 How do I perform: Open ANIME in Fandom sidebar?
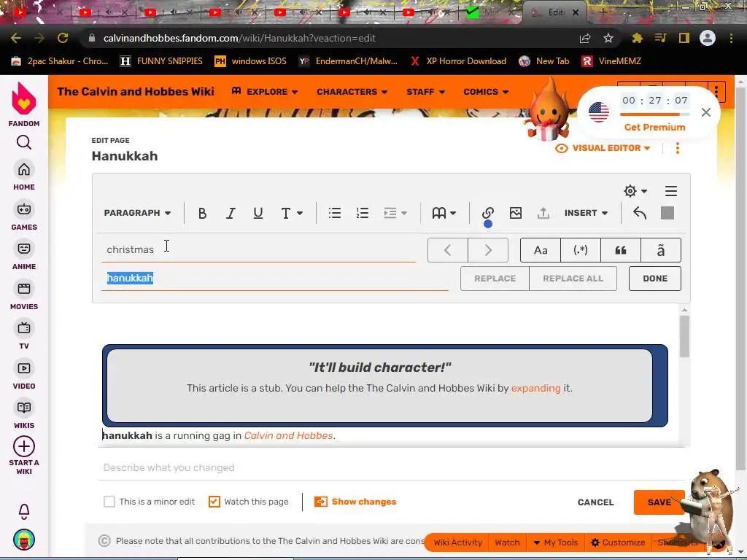coord(24,256)
